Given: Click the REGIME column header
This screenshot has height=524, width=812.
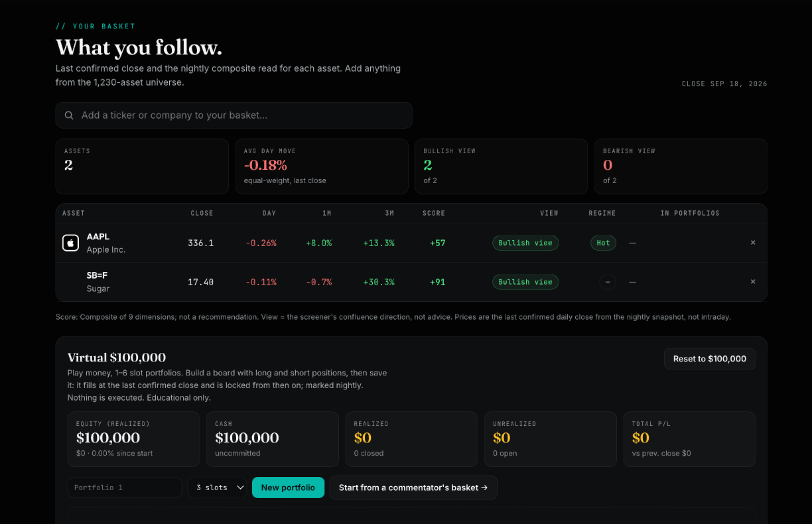Looking at the screenshot, I should pyautogui.click(x=602, y=214).
